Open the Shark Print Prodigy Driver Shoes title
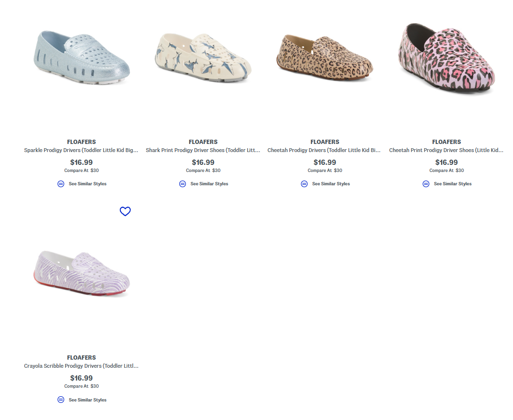 pos(203,150)
